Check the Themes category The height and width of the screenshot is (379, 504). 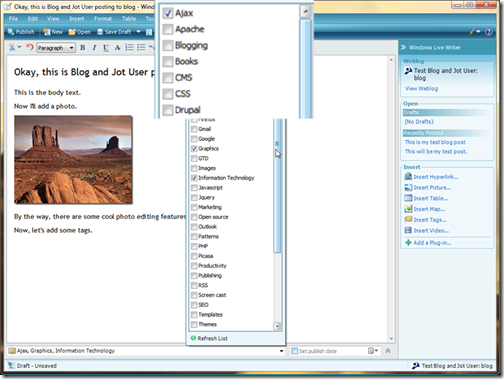(194, 324)
